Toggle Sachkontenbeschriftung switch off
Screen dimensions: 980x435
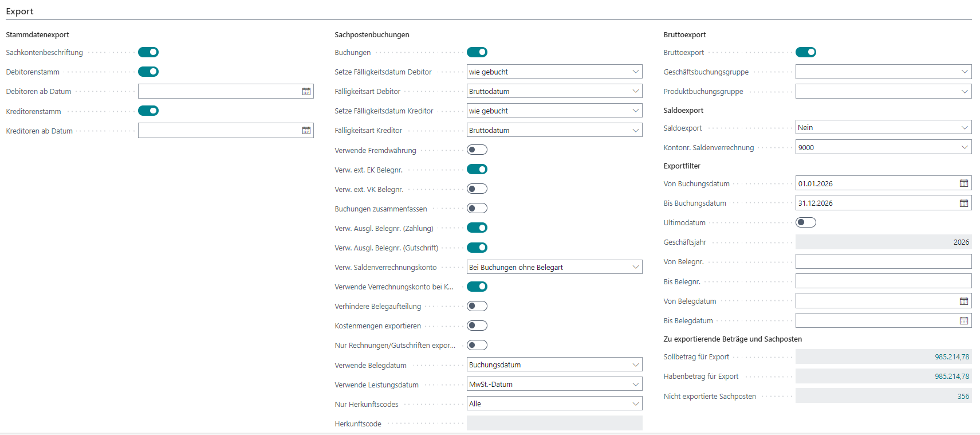pyautogui.click(x=148, y=52)
